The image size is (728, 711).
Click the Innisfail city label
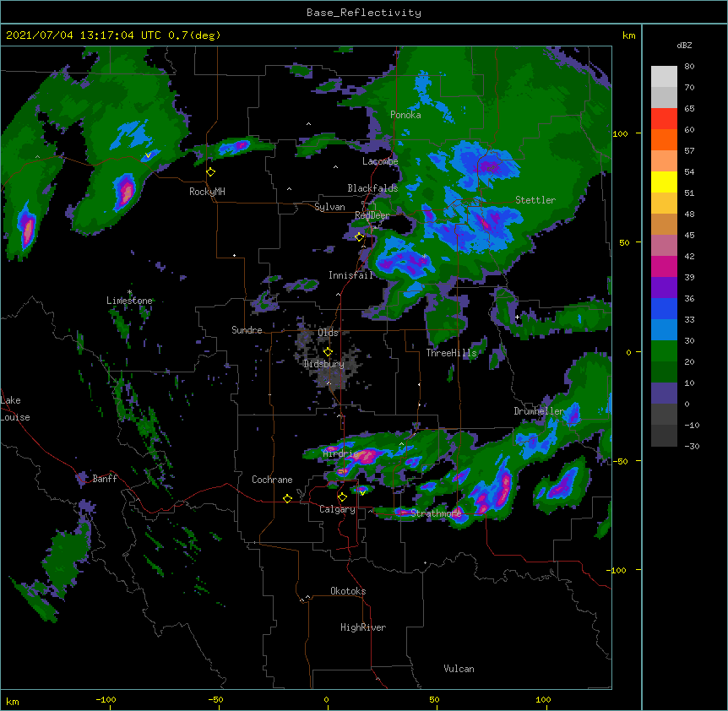point(350,275)
